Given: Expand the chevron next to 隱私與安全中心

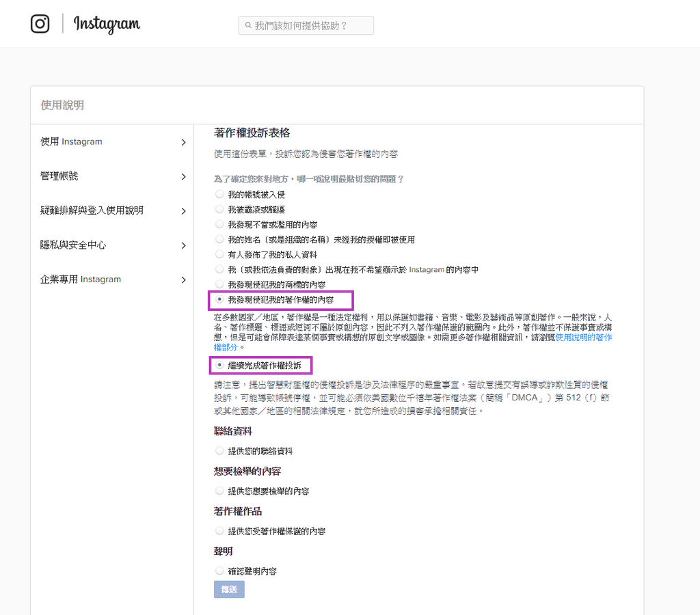Looking at the screenshot, I should point(183,245).
